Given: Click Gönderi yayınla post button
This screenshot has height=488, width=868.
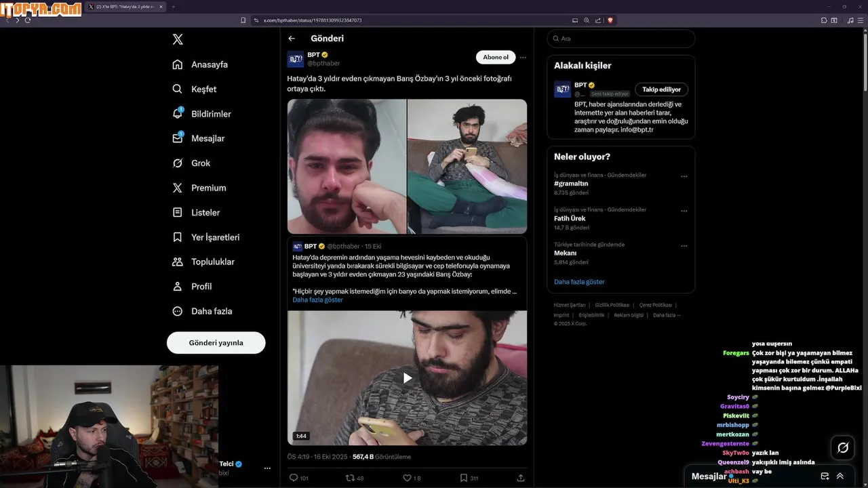Looking at the screenshot, I should pyautogui.click(x=216, y=342).
